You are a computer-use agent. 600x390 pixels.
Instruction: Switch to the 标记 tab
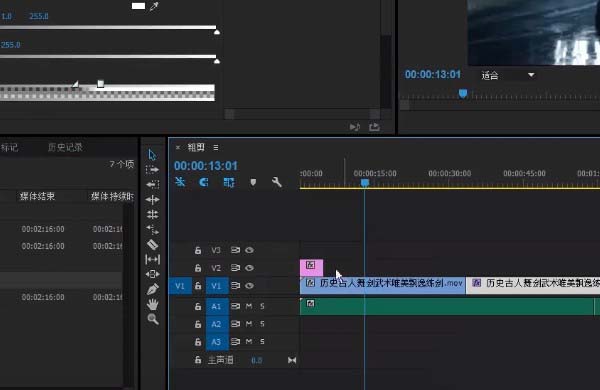(9, 147)
